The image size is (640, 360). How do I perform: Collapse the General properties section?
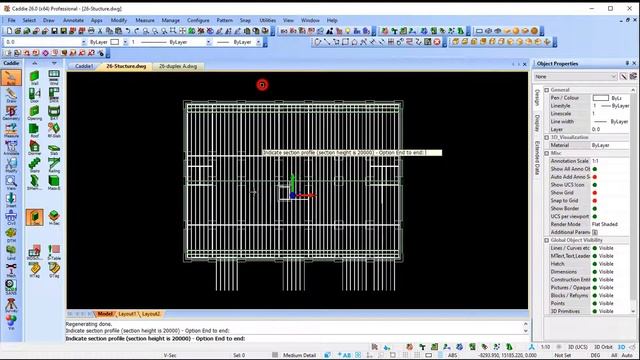547,90
